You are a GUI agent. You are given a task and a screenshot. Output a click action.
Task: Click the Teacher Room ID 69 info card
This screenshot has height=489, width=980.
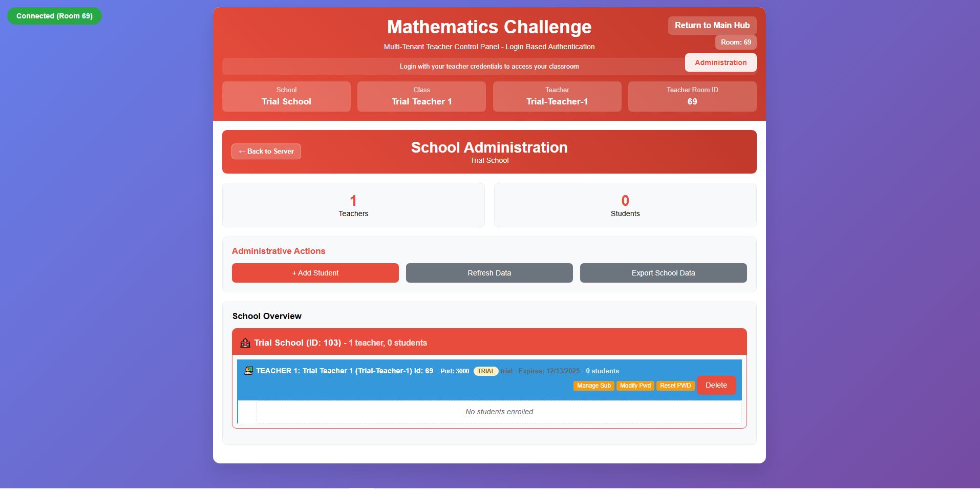[692, 96]
